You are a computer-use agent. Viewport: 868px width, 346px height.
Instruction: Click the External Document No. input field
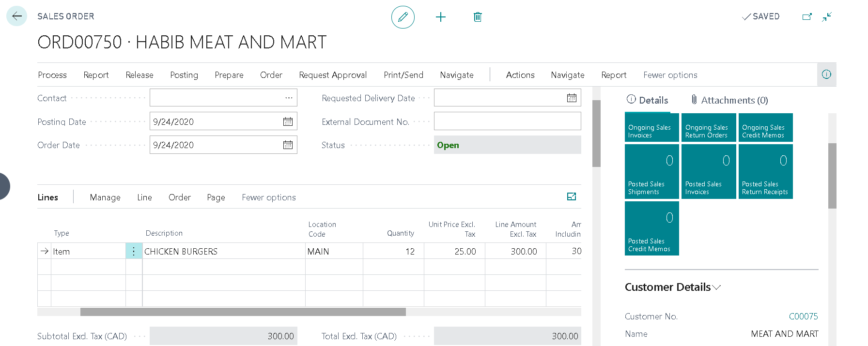coord(507,121)
